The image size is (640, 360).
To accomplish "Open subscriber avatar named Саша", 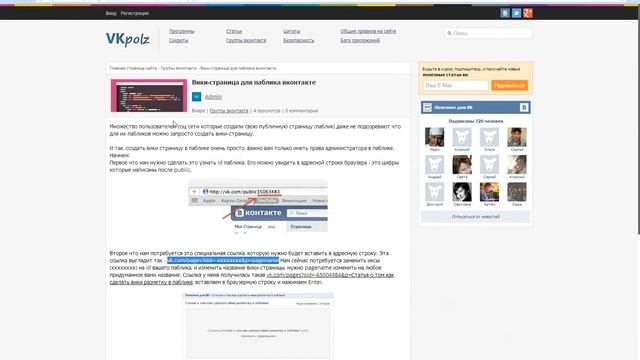I will point(517,192).
